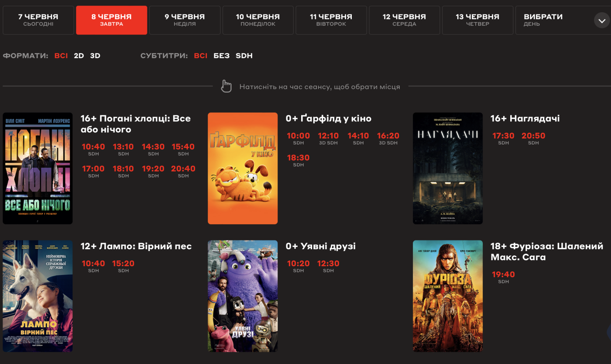Open the Фуріоза movie poster

click(448, 296)
